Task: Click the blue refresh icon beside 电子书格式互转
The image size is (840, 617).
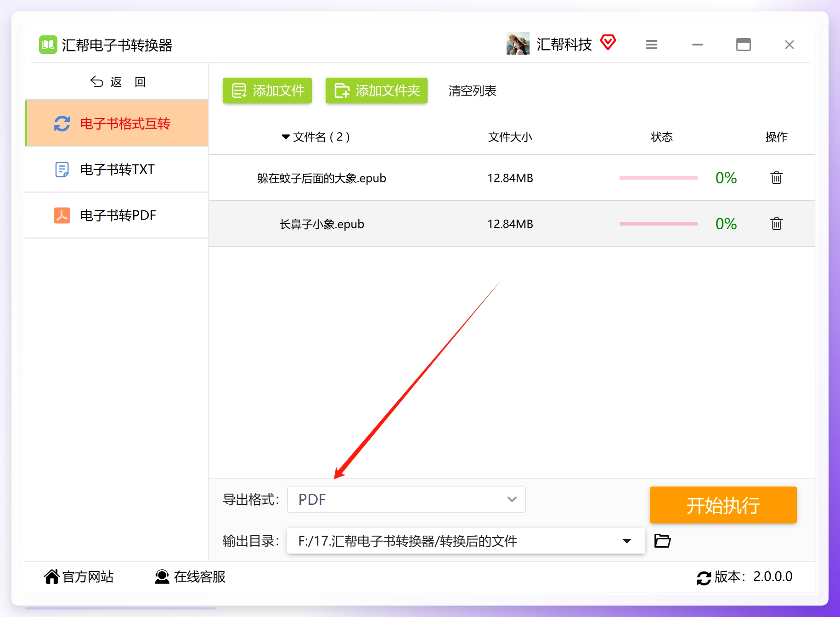Action: [x=62, y=124]
